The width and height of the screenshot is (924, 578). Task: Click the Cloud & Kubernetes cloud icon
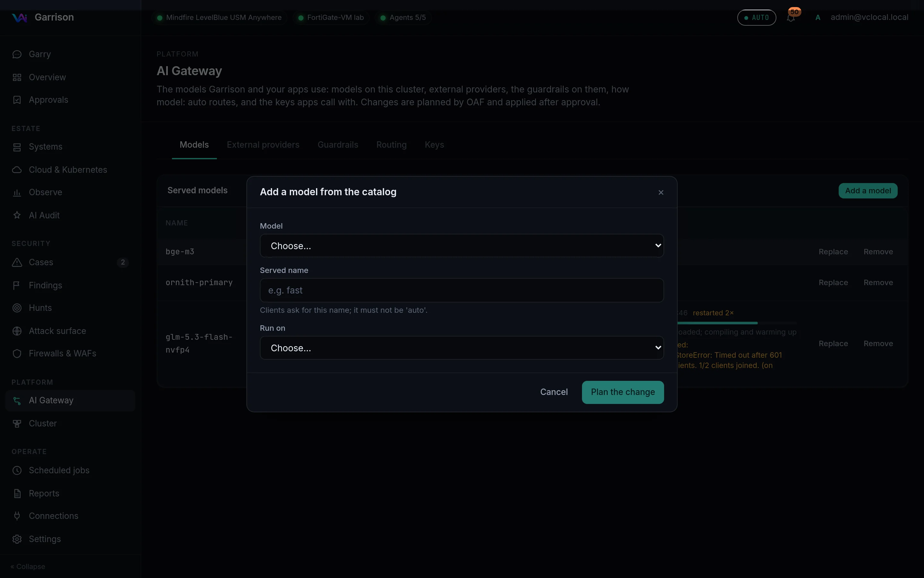17,170
